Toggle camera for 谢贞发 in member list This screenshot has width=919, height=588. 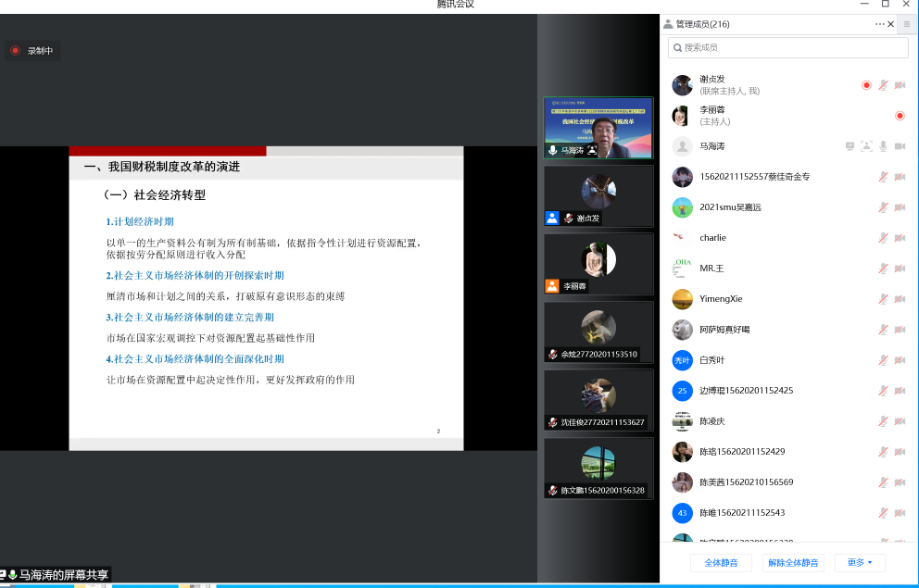(x=900, y=85)
